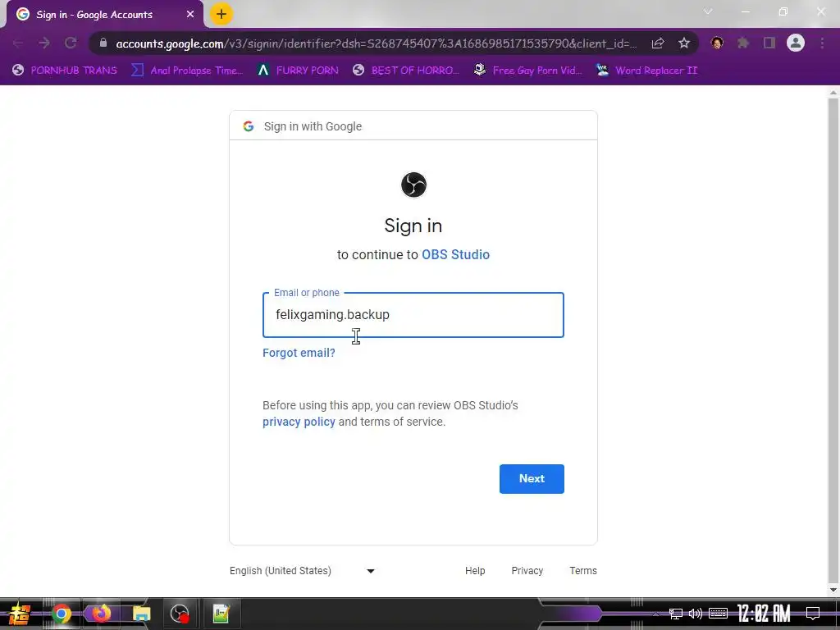Go forward in browser history
The image size is (840, 630).
click(x=44, y=43)
